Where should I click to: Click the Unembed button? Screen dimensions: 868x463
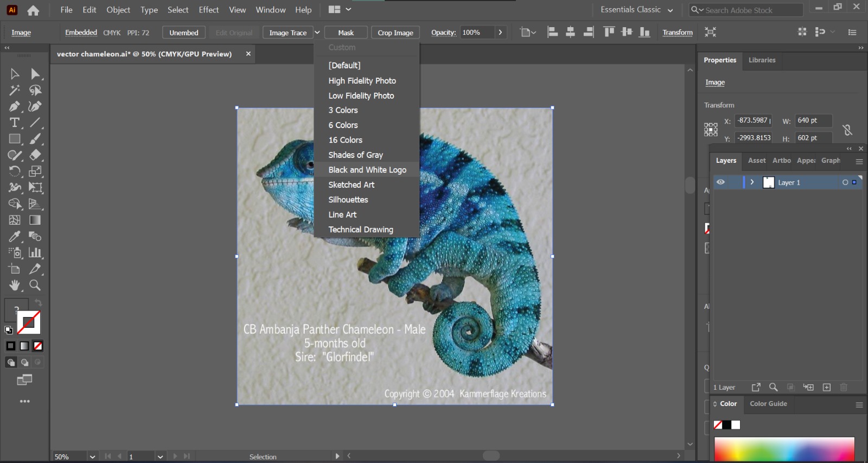(184, 33)
